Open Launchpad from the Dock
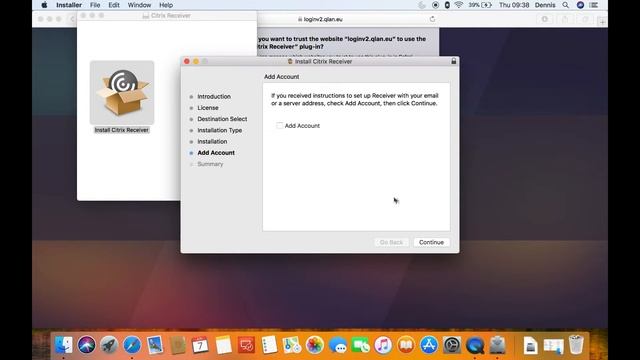The image size is (640, 360). click(109, 345)
